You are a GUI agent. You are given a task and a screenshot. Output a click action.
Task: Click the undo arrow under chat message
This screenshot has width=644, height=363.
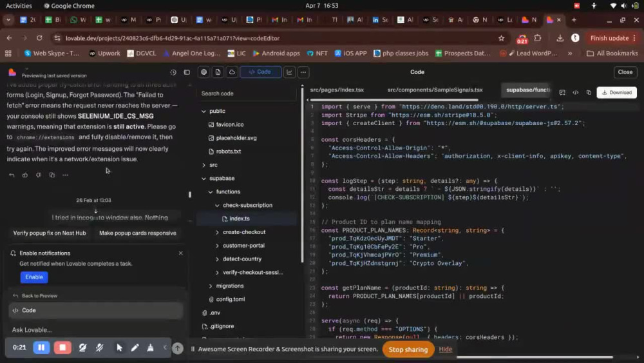pyautogui.click(x=12, y=175)
